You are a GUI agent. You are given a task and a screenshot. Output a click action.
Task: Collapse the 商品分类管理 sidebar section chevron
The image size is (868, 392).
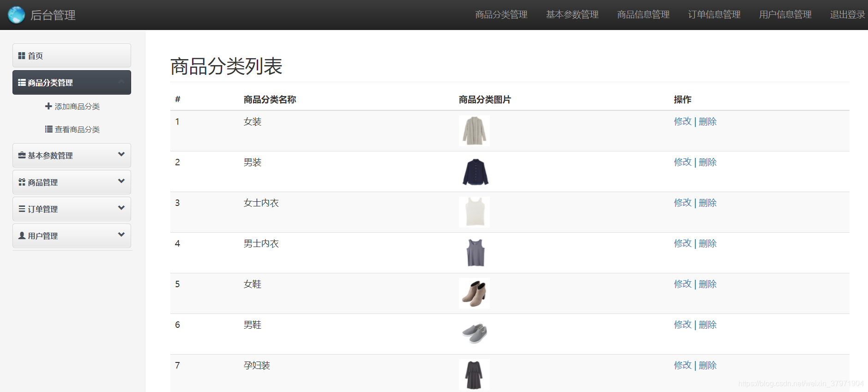(121, 82)
